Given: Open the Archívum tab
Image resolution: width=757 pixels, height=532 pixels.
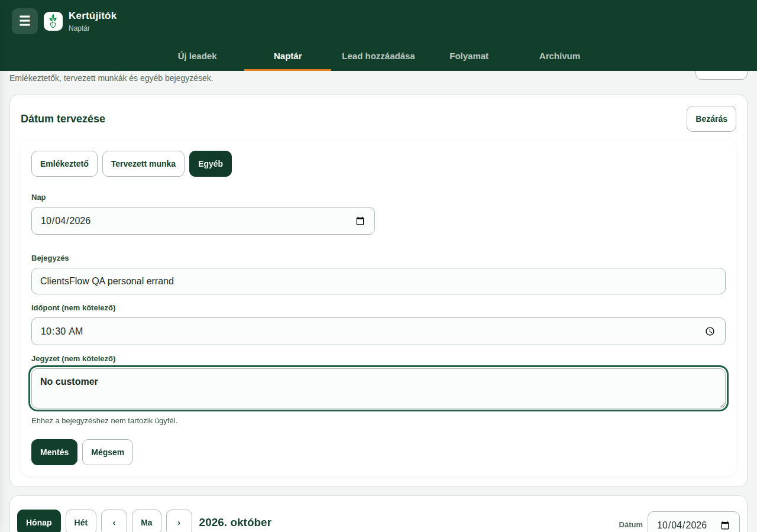Looking at the screenshot, I should pyautogui.click(x=559, y=56).
